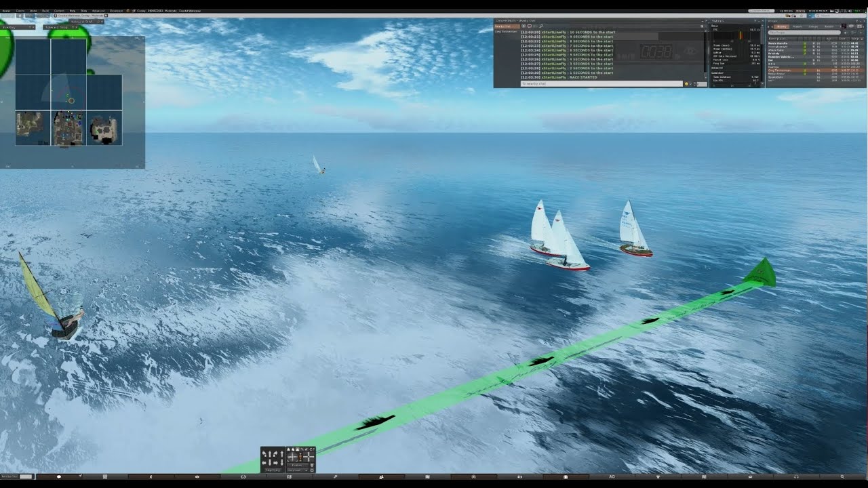868x488 pixels.
Task: Open the Advanced menu
Action: 98,11
